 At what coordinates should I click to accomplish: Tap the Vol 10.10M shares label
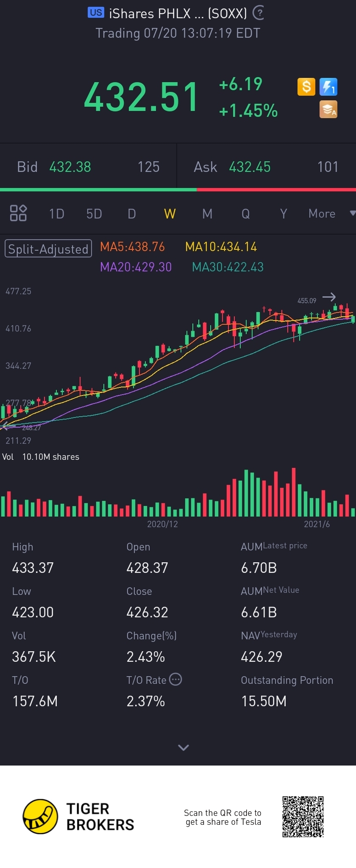pyautogui.click(x=41, y=457)
